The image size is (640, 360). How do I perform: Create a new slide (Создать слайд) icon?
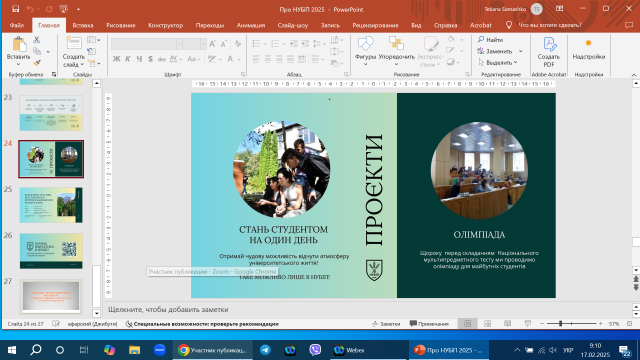pyautogui.click(x=73, y=44)
